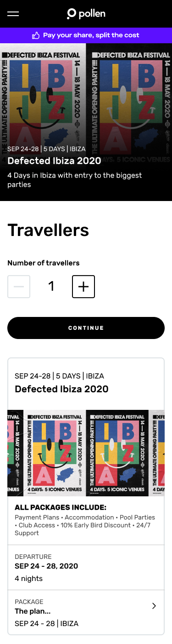Open the Defected Ibiza hero image
Image resolution: width=172 pixels, height=644 pixels.
86,122
